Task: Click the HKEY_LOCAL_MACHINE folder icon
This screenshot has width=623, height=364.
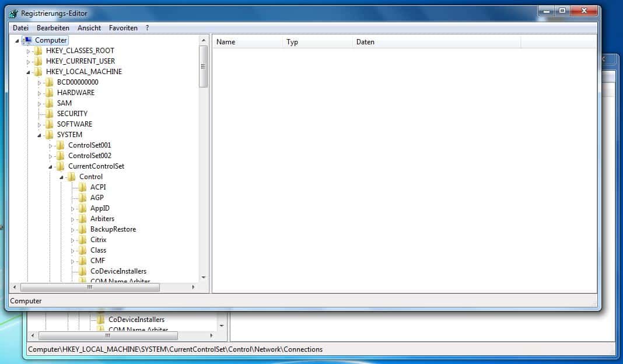Action: (38, 72)
